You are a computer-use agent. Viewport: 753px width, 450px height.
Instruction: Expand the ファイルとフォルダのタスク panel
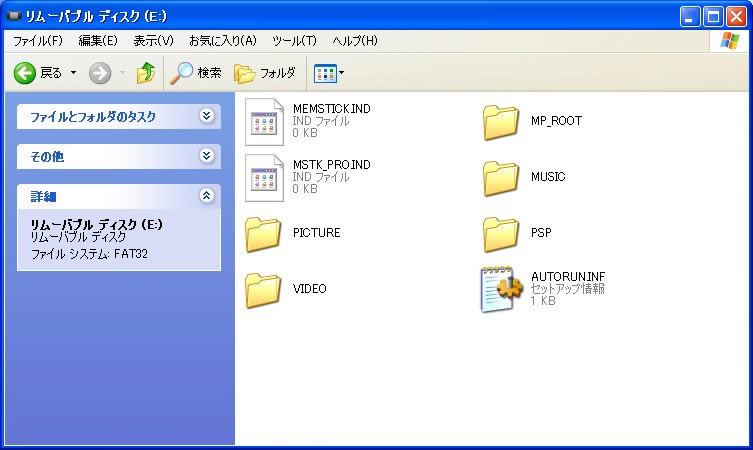(206, 116)
